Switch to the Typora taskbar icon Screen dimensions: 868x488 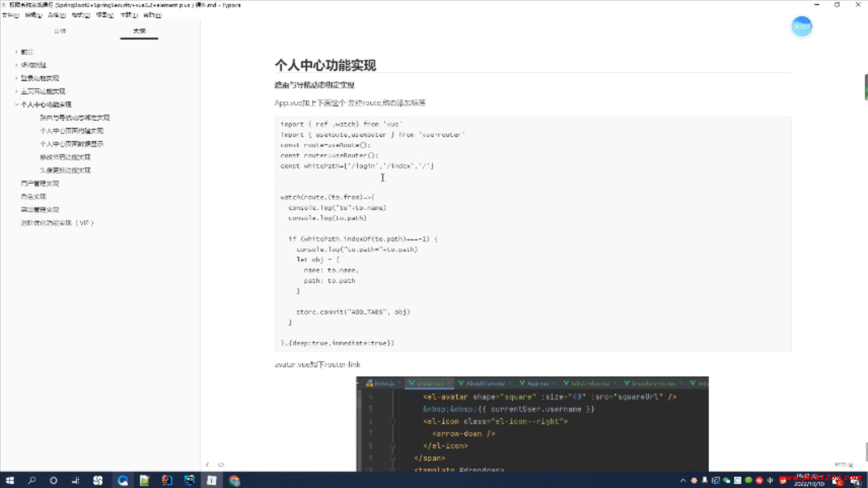click(212, 480)
